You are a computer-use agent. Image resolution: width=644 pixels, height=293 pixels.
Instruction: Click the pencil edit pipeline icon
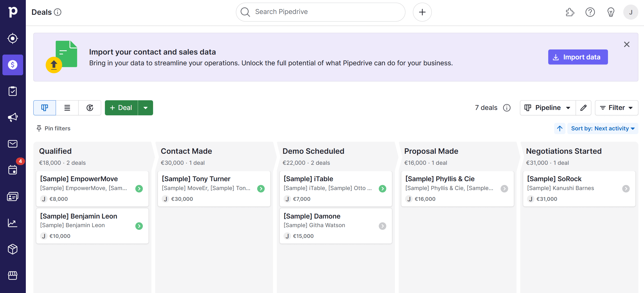point(583,108)
